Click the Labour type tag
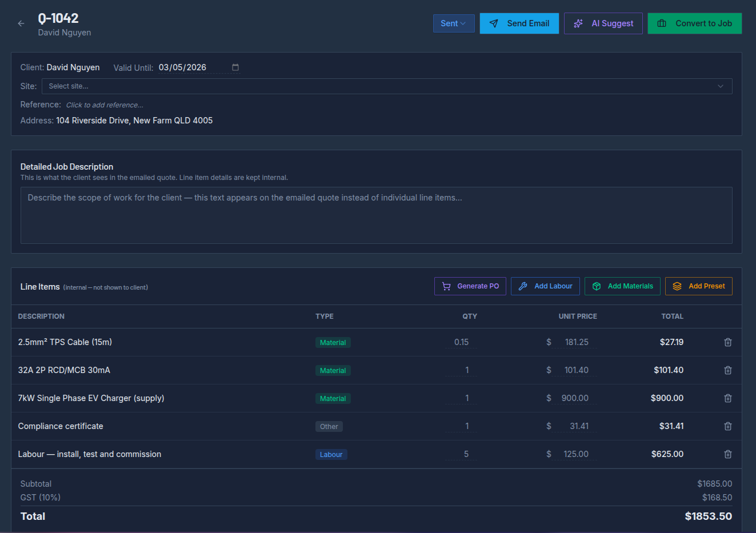This screenshot has height=533, width=756. pyautogui.click(x=331, y=455)
